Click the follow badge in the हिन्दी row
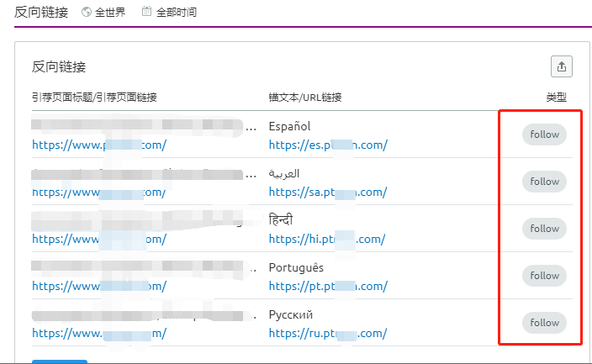 (x=544, y=229)
